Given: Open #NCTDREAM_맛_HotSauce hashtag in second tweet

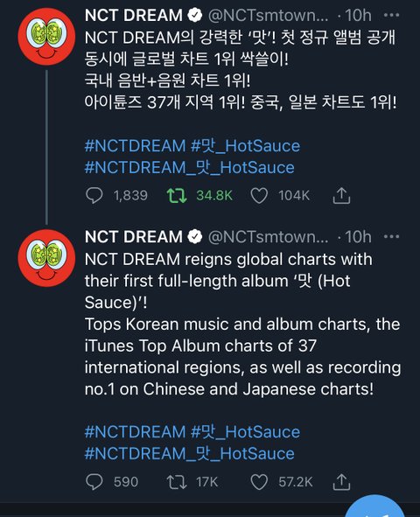Looking at the screenshot, I should point(190,454).
